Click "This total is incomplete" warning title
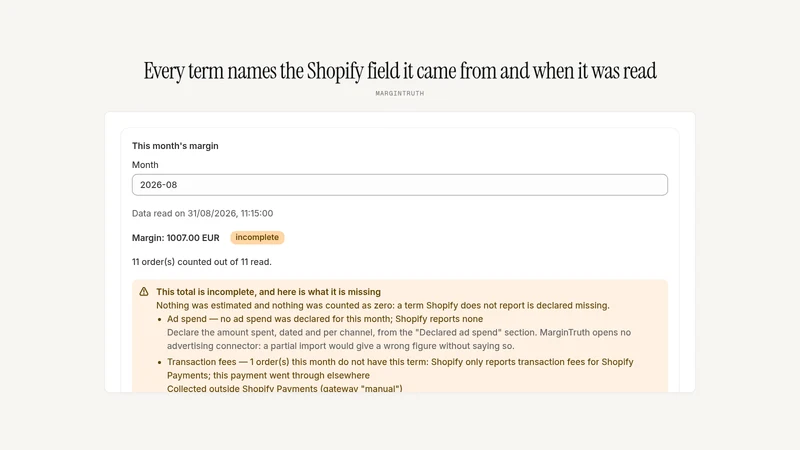This screenshot has width=800, height=450. click(268, 292)
